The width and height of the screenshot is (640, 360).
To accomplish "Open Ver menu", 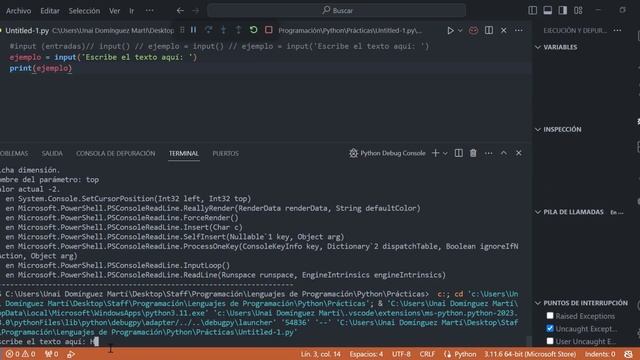I will pyautogui.click(x=114, y=11).
